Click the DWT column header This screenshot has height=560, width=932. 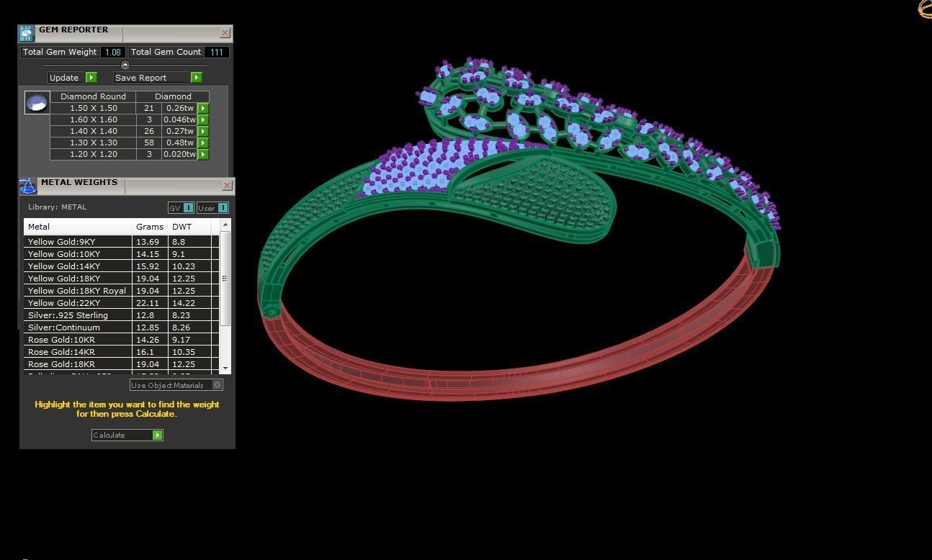point(189,227)
